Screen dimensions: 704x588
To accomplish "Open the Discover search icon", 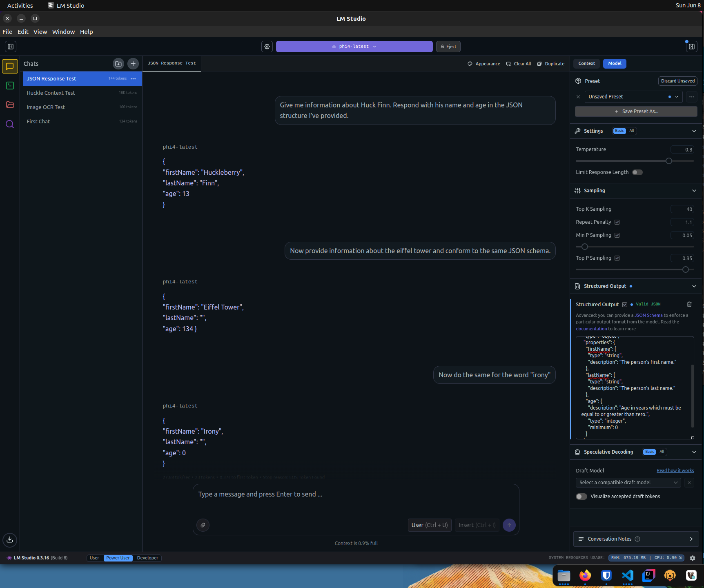I will 10,124.
